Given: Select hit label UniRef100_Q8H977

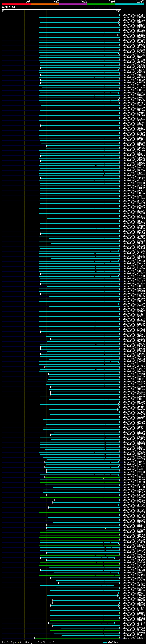Looking at the screenshot, I should tap(134, 573).
